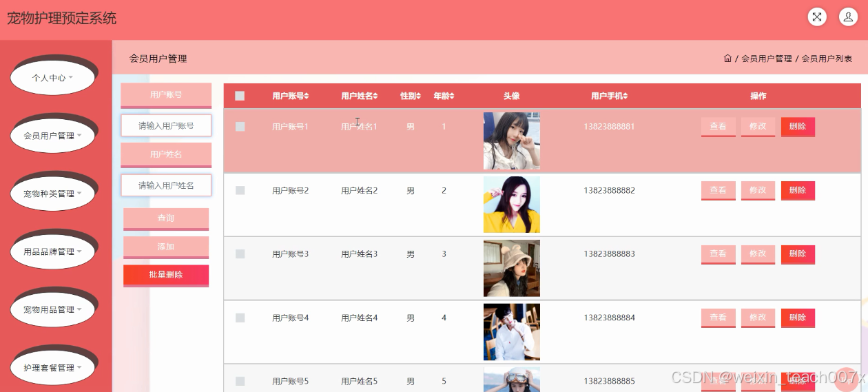View details of 用户账号4 with 查看
Screen dimensions: 868x392
coord(719,318)
